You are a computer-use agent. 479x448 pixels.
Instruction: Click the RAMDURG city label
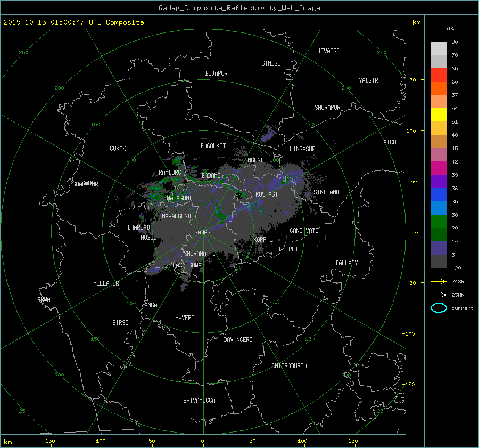[x=170, y=173]
